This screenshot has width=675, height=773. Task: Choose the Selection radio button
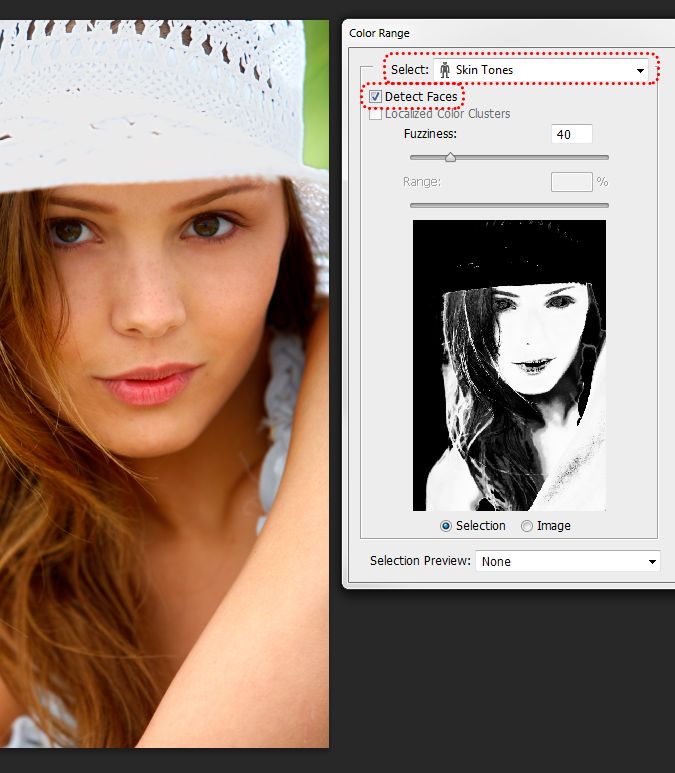click(446, 526)
